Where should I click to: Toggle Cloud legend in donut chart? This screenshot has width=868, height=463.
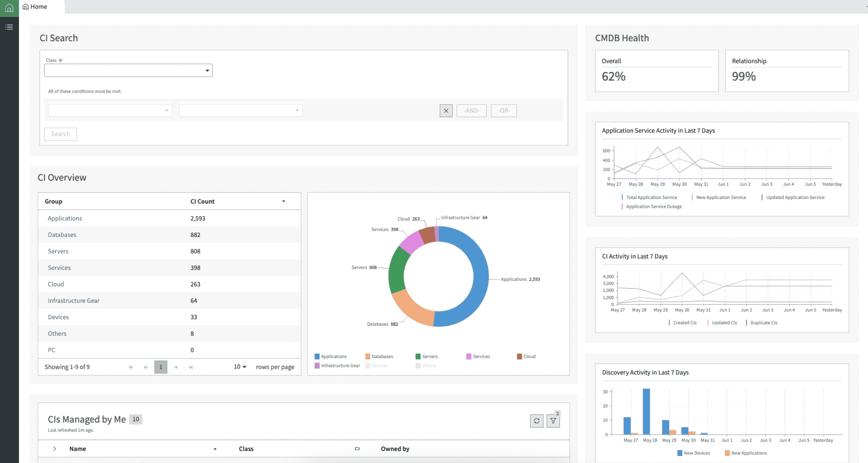tap(526, 356)
